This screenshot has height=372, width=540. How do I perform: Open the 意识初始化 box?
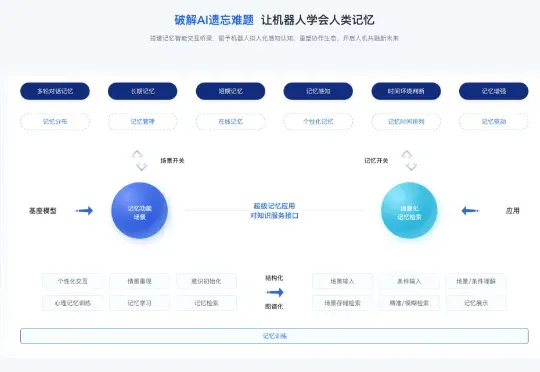(206, 281)
